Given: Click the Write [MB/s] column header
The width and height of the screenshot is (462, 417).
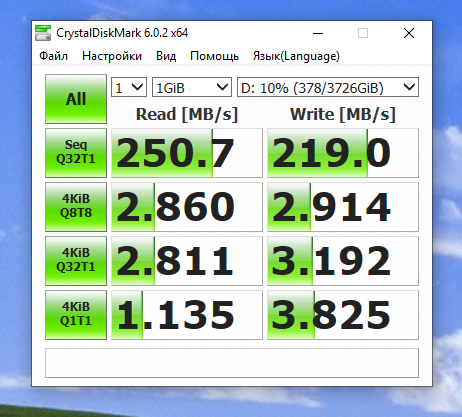Looking at the screenshot, I should click(x=343, y=114).
